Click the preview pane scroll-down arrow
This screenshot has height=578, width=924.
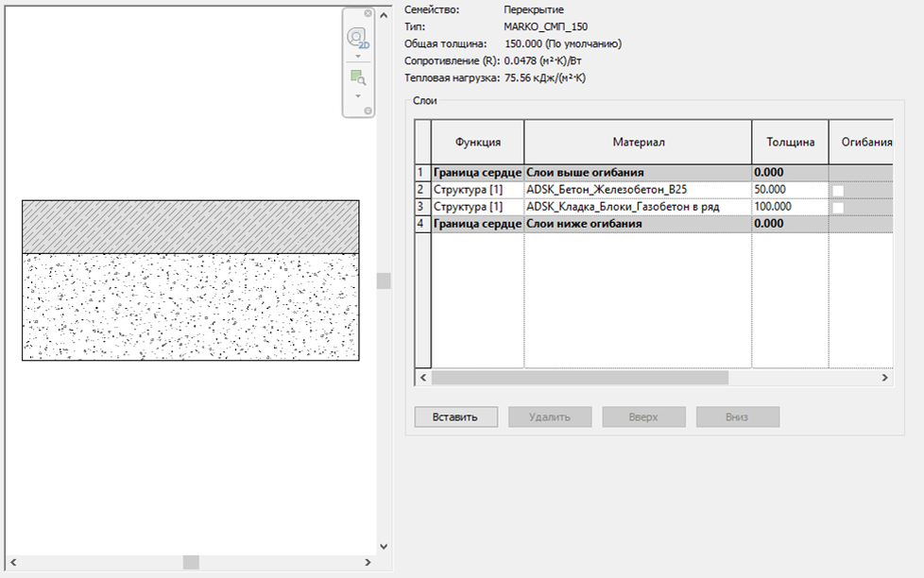(x=384, y=547)
